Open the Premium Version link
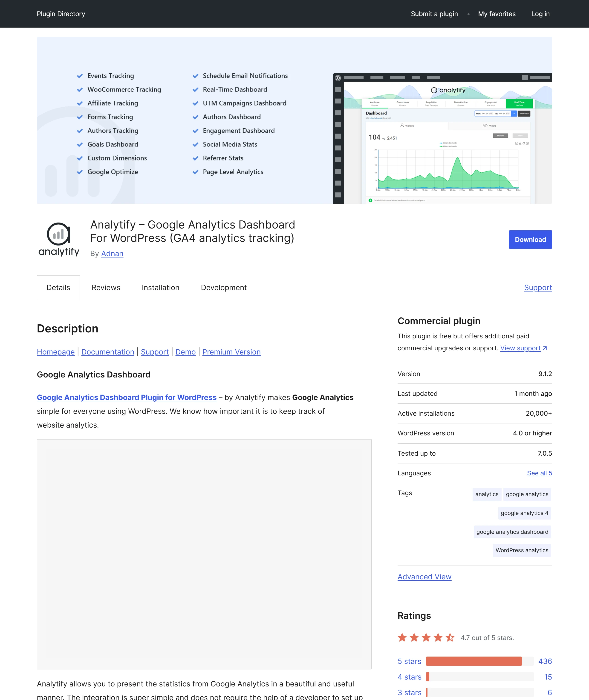Screen dimensions: 589x700 (x=231, y=352)
